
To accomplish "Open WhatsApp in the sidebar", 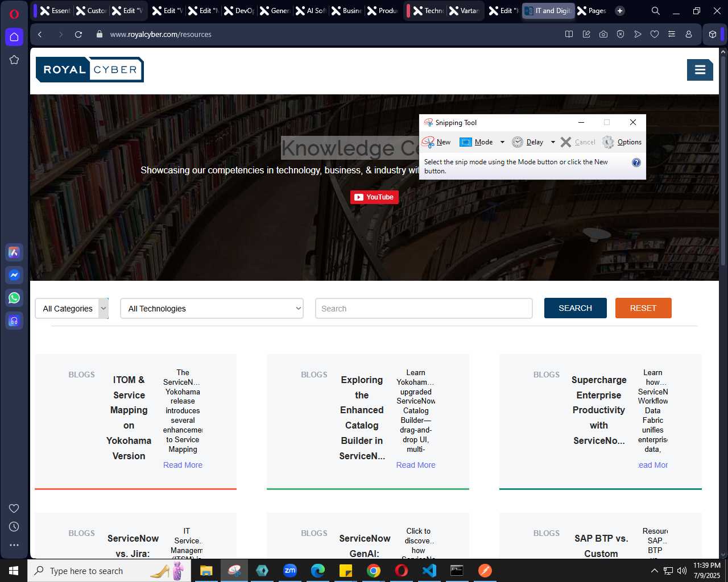I will pyautogui.click(x=14, y=298).
